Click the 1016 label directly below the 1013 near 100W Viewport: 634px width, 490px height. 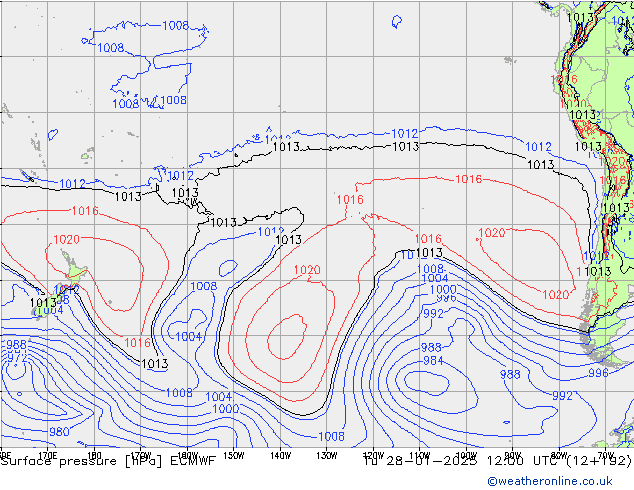click(x=469, y=179)
